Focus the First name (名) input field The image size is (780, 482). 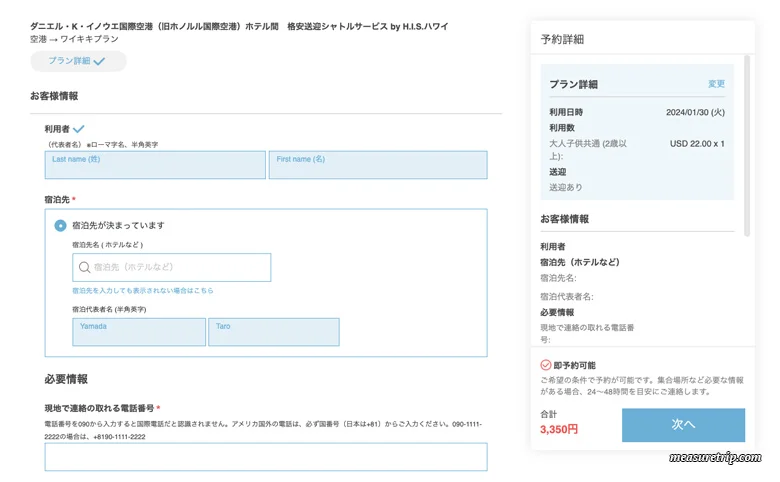(378, 165)
